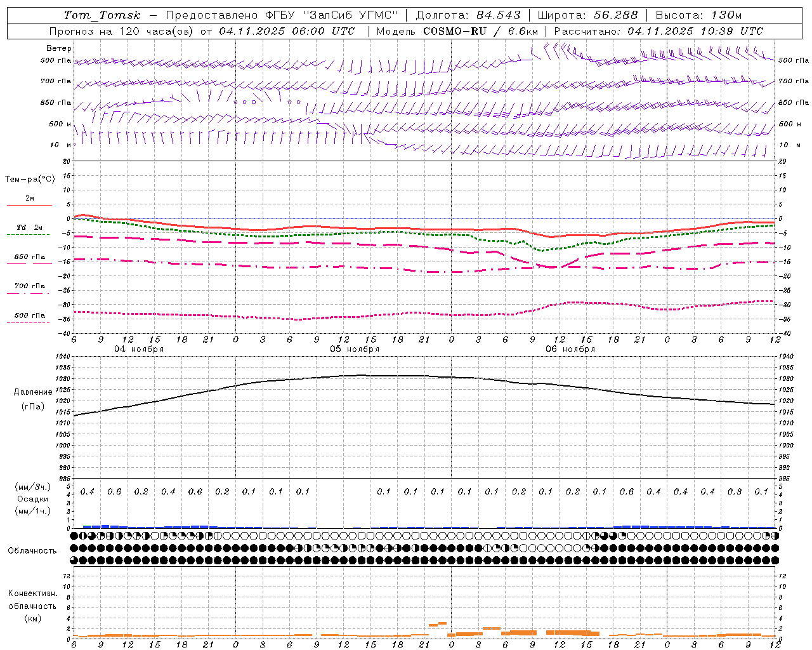
Task: Click the Td 2м legend entry
Action: coord(29,227)
